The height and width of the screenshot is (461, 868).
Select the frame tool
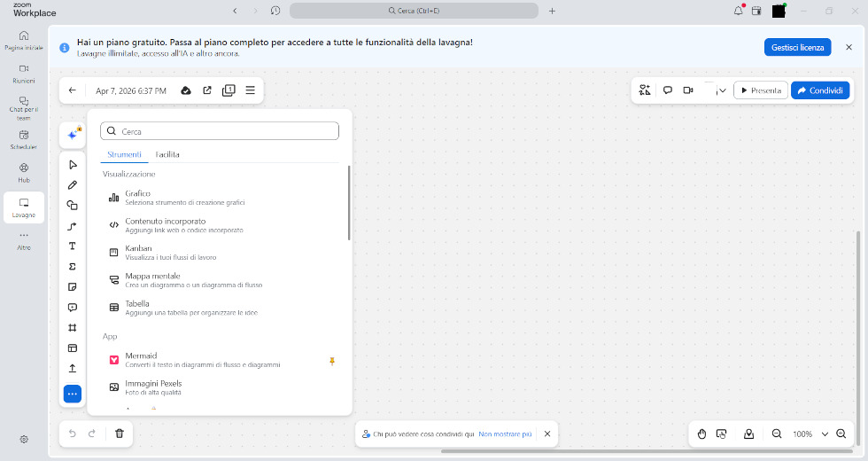click(x=73, y=327)
